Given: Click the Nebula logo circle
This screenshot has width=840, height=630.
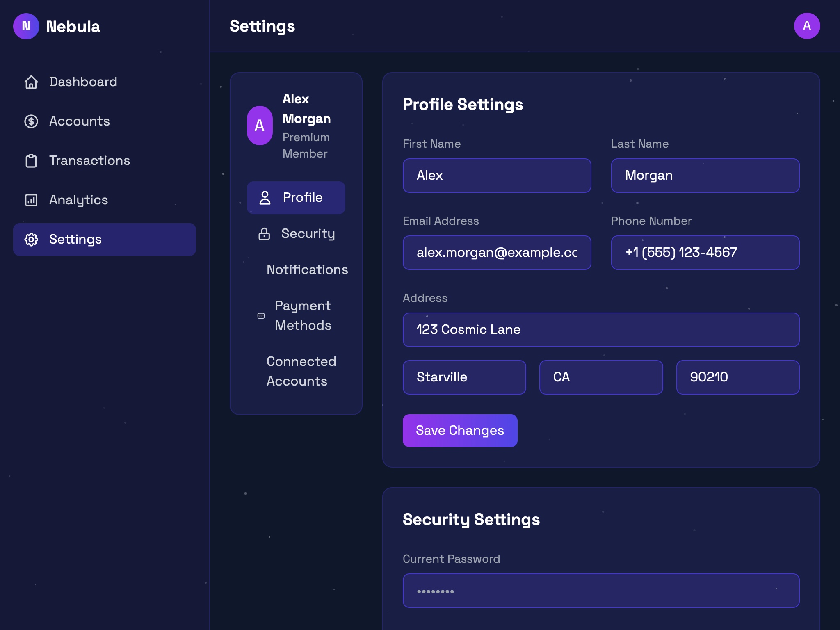Looking at the screenshot, I should coord(26,26).
